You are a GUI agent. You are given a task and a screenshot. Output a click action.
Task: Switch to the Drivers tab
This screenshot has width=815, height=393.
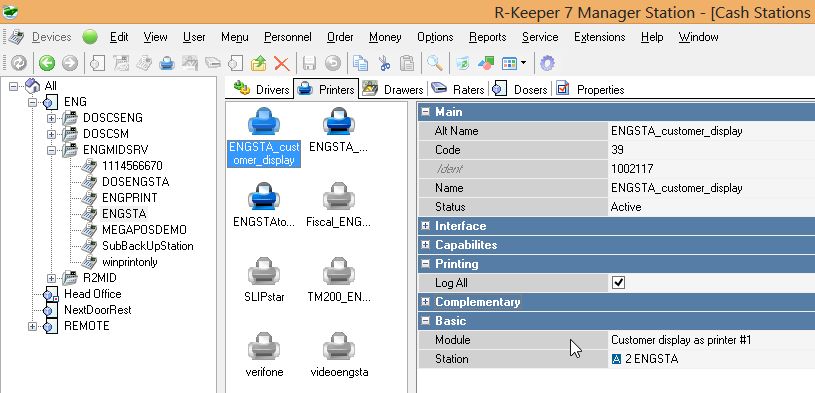[261, 89]
